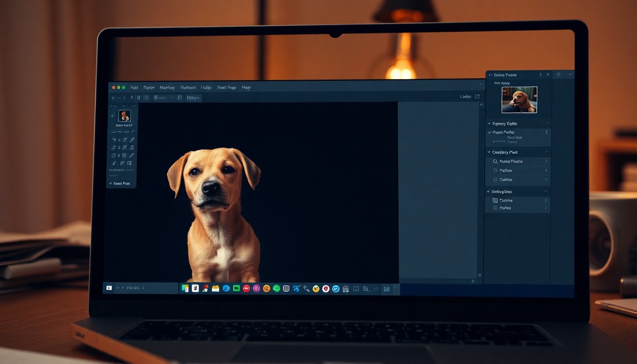637x364 pixels.
Task: Toggle the empty checkbox in bottom panel section
Action: [x=495, y=208]
